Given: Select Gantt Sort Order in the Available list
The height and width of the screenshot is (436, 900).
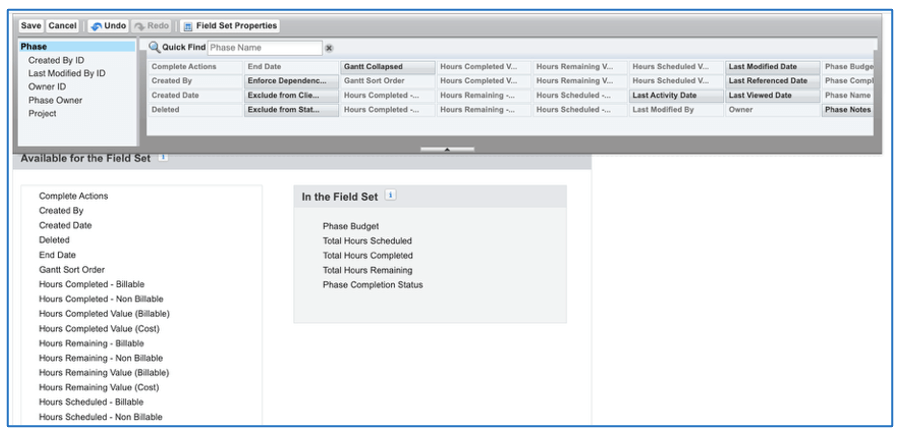Looking at the screenshot, I should point(72,270).
